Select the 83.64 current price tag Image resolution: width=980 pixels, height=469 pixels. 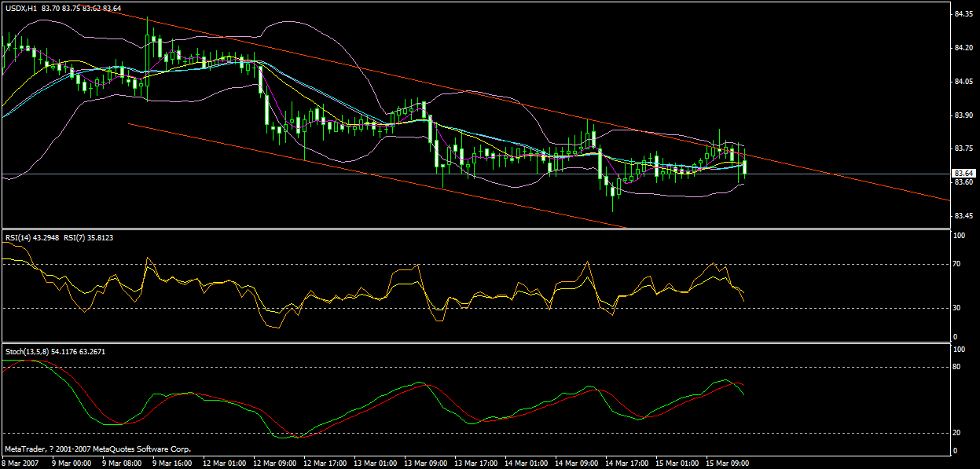963,173
